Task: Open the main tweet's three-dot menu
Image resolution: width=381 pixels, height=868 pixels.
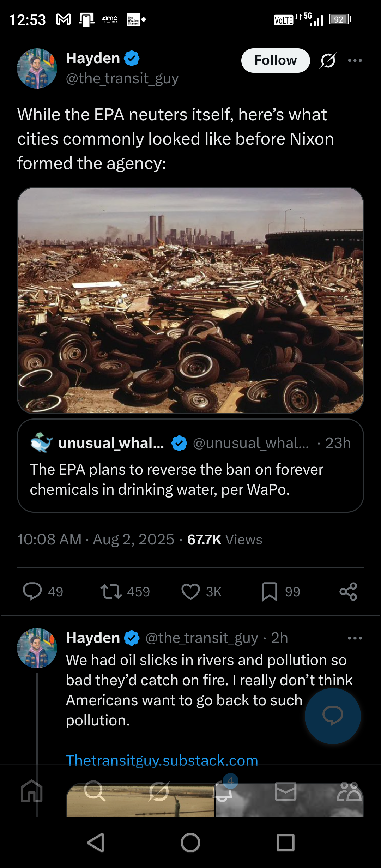Action: click(355, 60)
